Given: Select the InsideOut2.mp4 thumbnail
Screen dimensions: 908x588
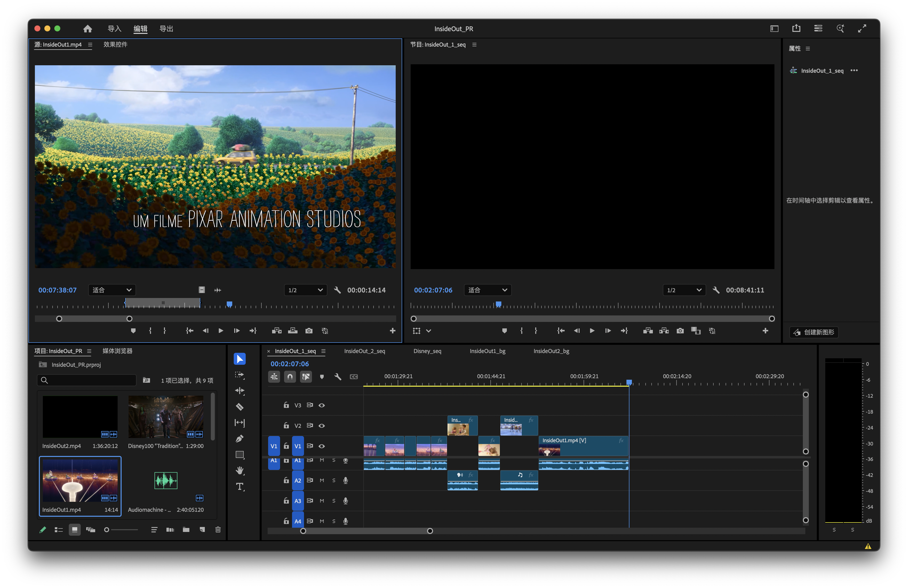Looking at the screenshot, I should coord(80,417).
